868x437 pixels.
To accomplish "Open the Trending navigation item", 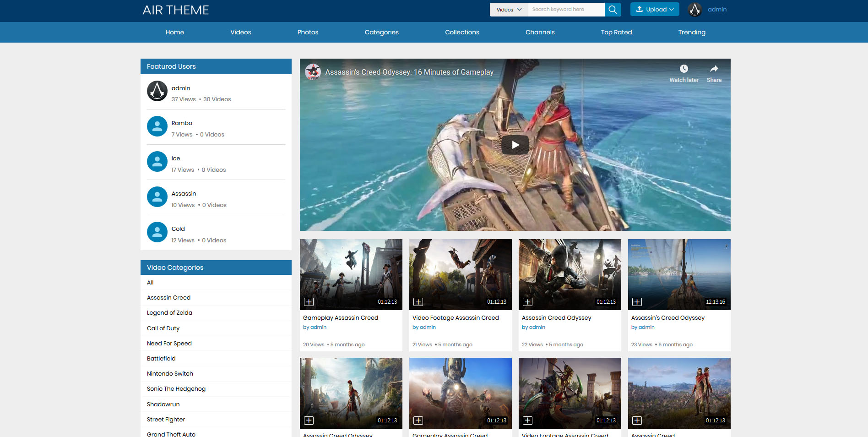I will (692, 32).
